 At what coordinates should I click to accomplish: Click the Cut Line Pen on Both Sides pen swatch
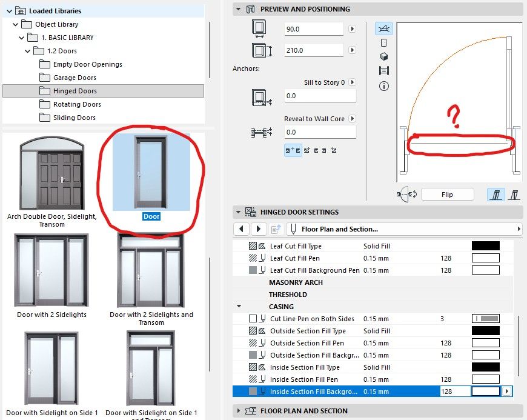point(486,318)
